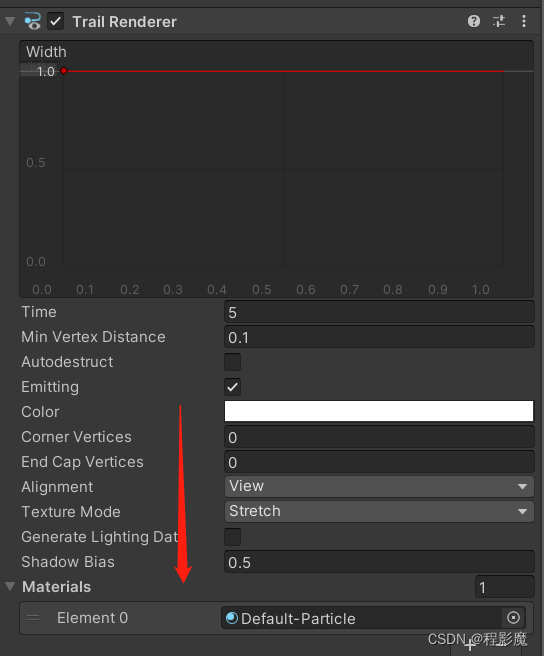Click the Materials size field showing 1
This screenshot has height=656, width=544.
(x=505, y=587)
